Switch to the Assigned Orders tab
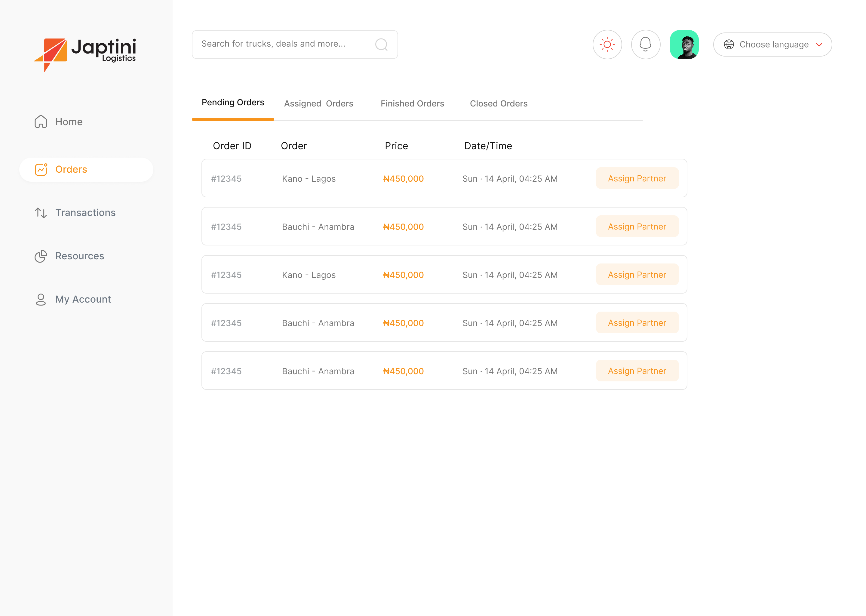The width and height of the screenshot is (866, 616). 318,103
